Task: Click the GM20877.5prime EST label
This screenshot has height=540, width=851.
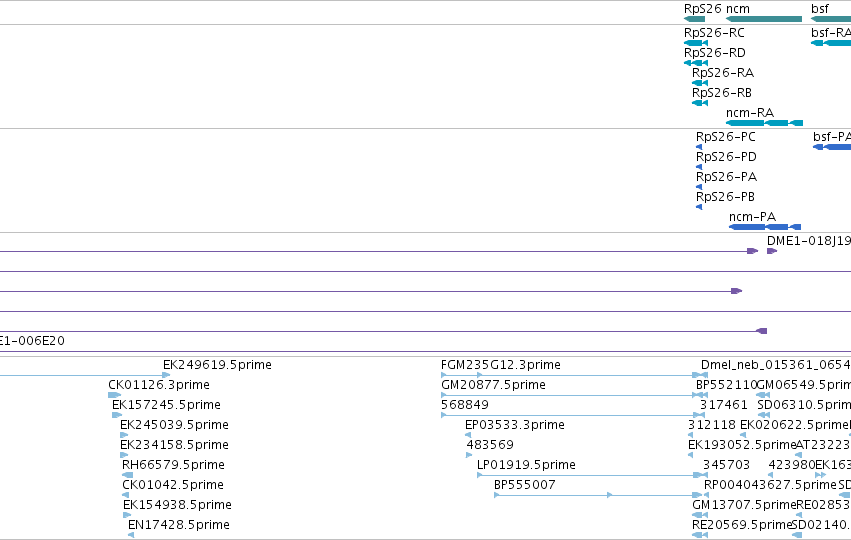Action: 493,385
